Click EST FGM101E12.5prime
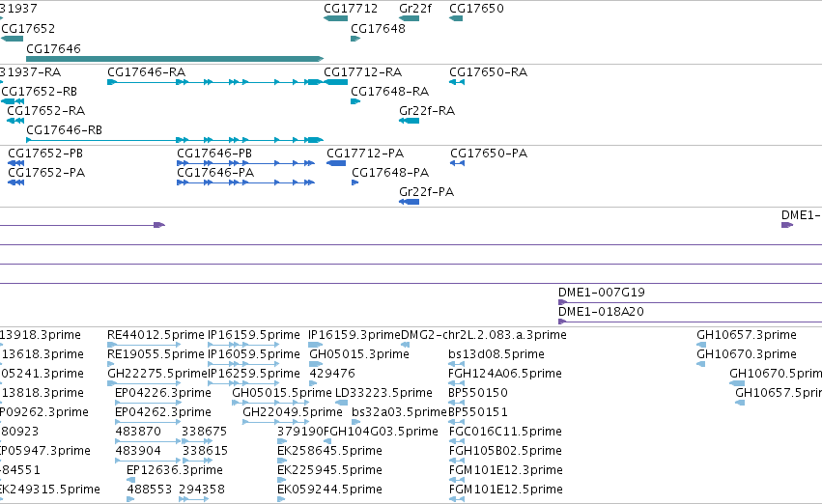The image size is (822, 504). [x=457, y=500]
